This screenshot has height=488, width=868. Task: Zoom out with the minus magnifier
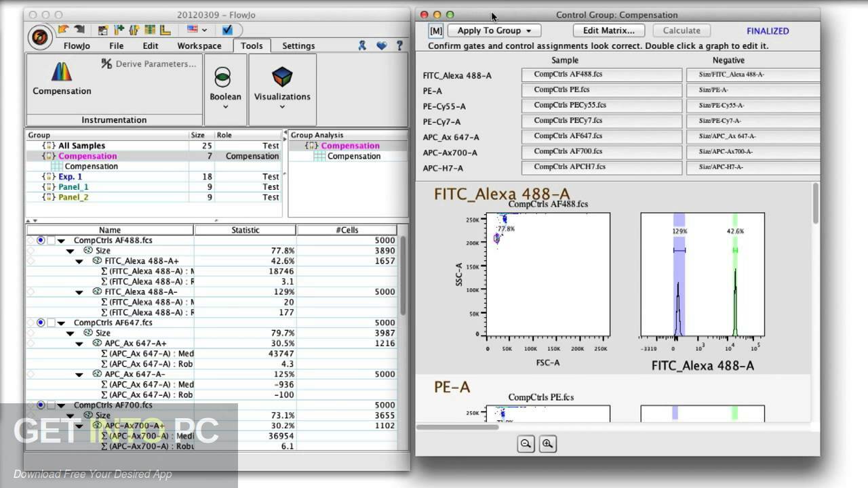[x=526, y=444]
